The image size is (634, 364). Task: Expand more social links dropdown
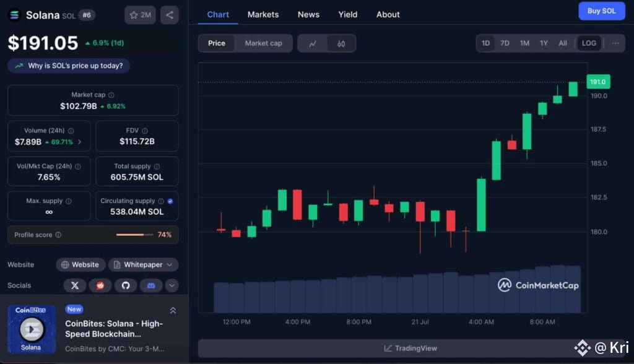tap(172, 285)
